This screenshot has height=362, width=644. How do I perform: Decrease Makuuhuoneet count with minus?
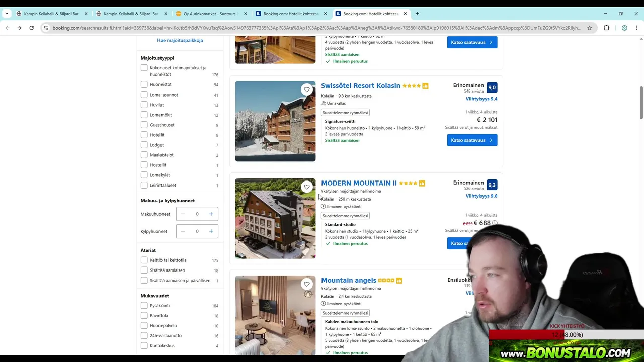pyautogui.click(x=183, y=214)
